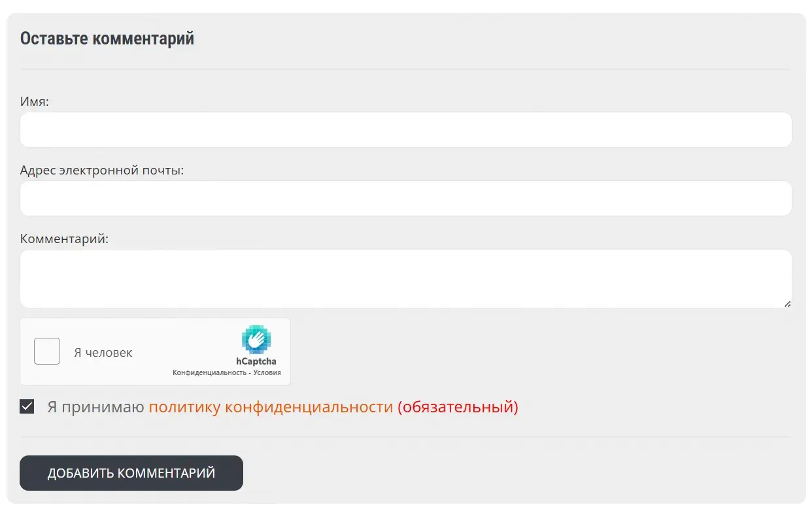
Task: Focus the 'Комментарий' text area
Action: [406, 278]
